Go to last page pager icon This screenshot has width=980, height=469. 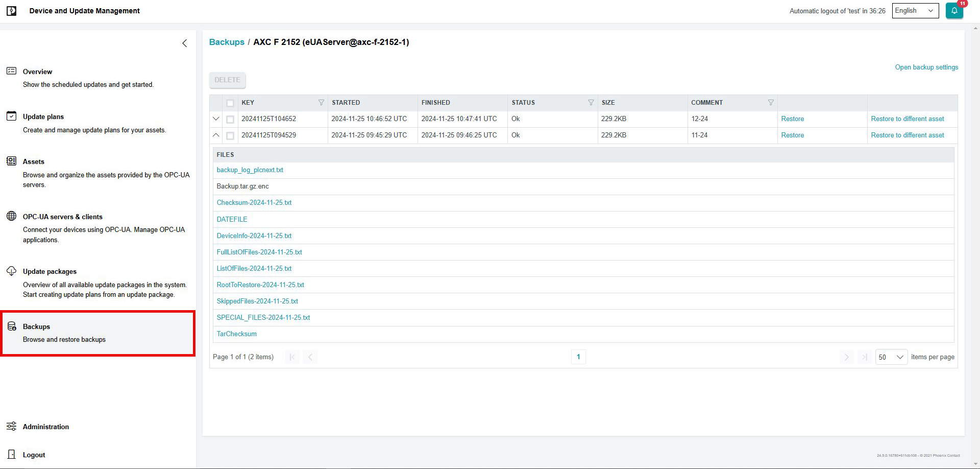click(864, 357)
